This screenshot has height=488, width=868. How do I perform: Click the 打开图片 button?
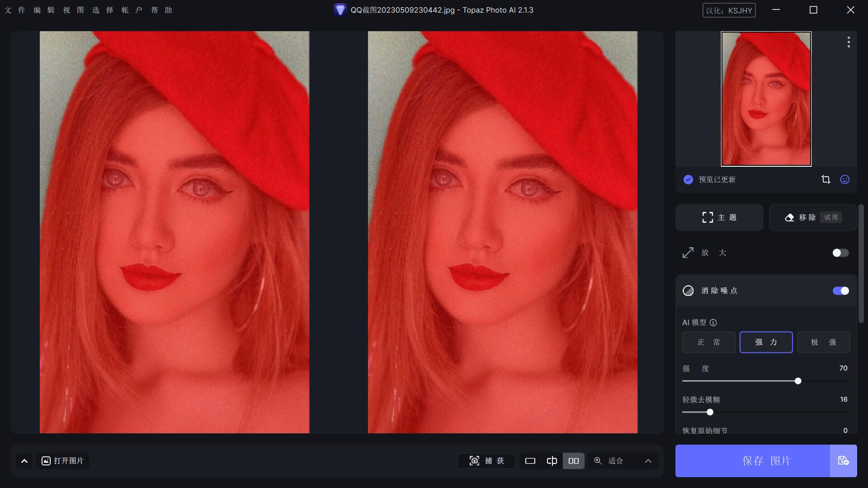coord(62,461)
